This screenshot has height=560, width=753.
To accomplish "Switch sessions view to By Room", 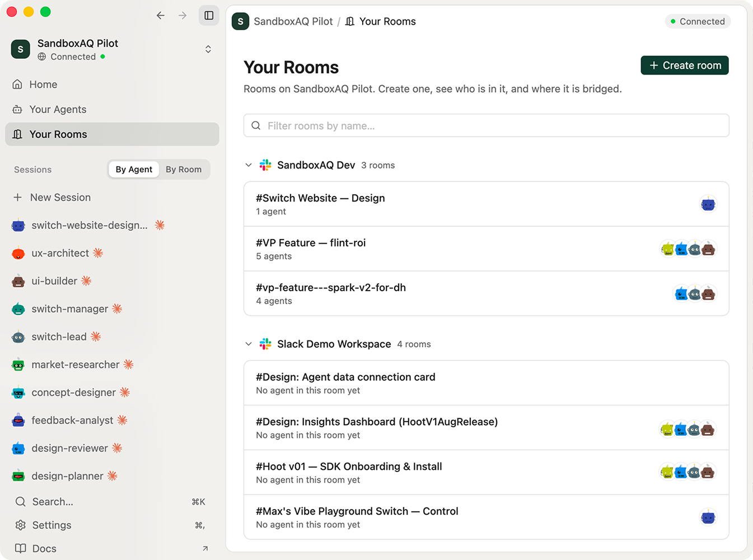I will point(184,169).
